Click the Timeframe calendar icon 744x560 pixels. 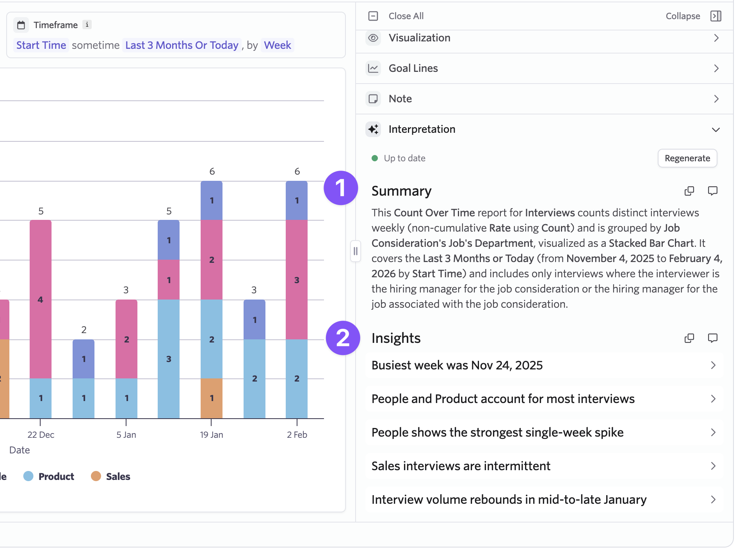coord(21,25)
